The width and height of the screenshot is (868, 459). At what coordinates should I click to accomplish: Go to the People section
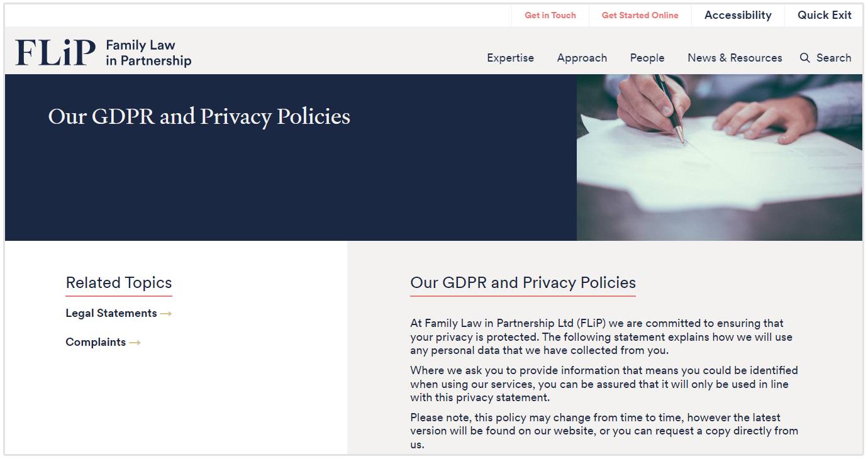[x=647, y=58]
